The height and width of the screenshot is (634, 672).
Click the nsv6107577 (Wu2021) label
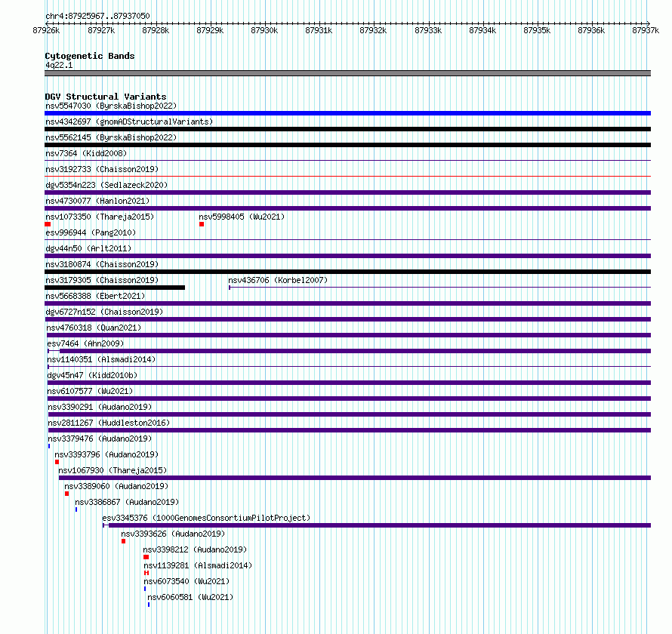pos(90,391)
